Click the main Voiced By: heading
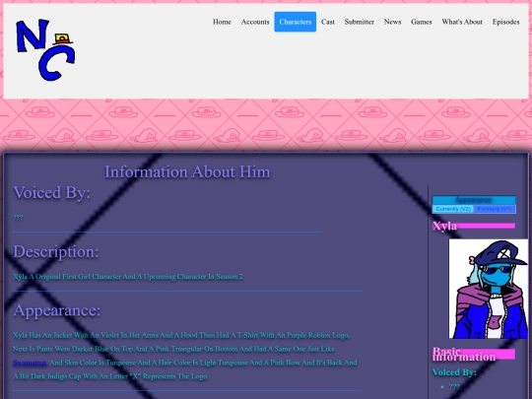The height and width of the screenshot is (399, 532). [51, 192]
